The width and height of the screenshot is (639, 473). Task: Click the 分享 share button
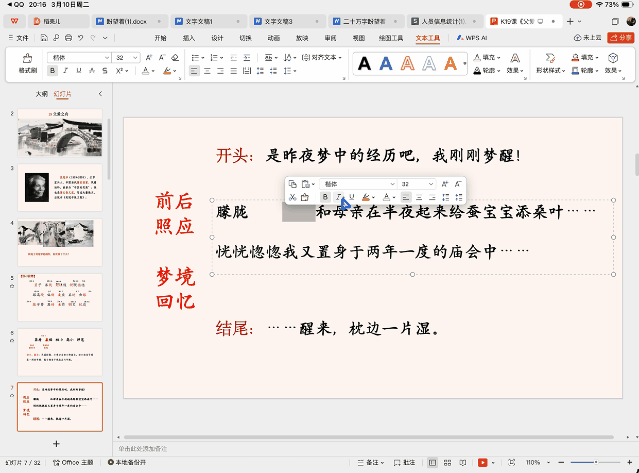pos(619,37)
